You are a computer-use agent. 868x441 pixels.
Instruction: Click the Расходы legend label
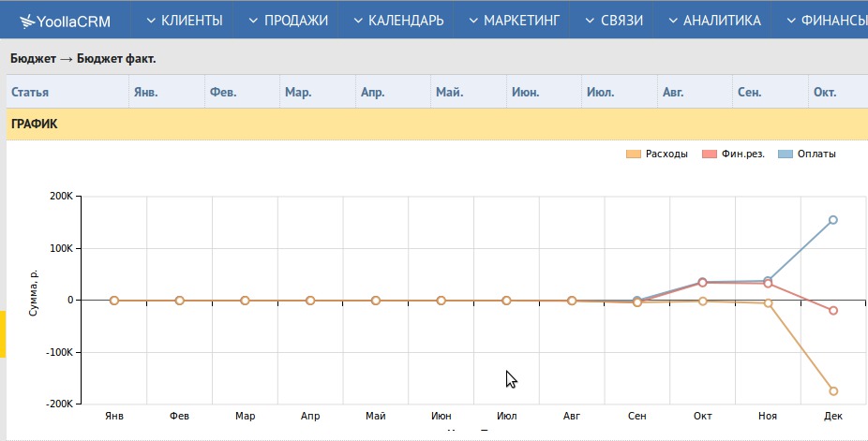(666, 154)
